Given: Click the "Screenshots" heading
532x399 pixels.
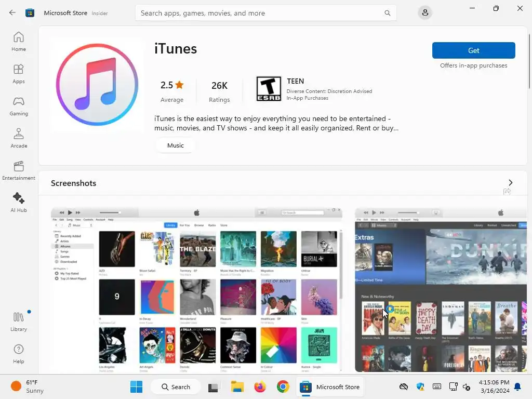Looking at the screenshot, I should 74,183.
